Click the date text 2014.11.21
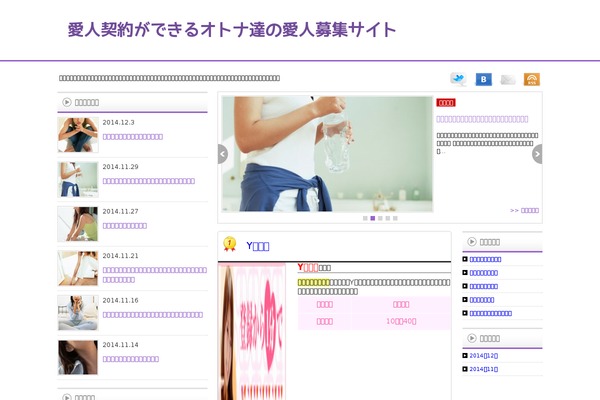This screenshot has width=600, height=400. 121,256
